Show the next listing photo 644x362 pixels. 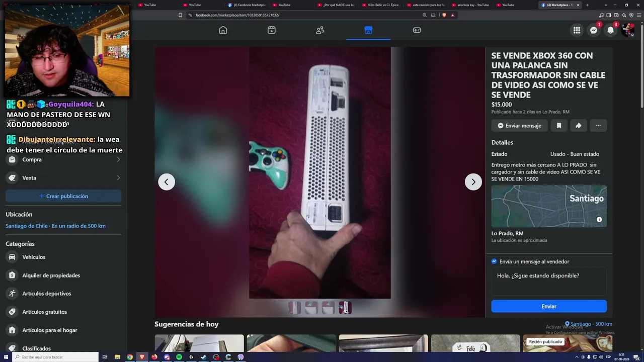click(473, 182)
